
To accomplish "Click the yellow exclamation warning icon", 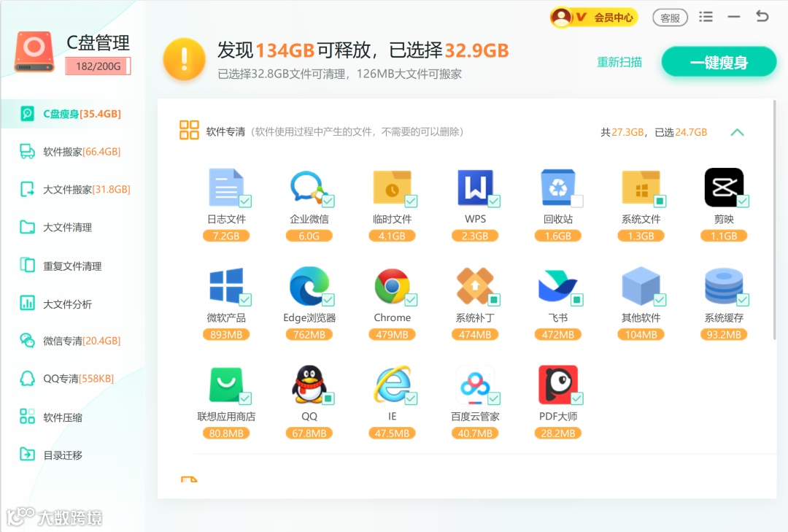I will (x=184, y=59).
